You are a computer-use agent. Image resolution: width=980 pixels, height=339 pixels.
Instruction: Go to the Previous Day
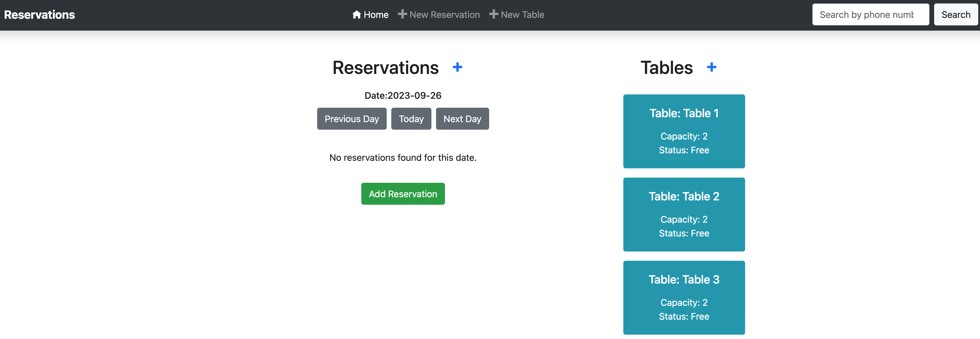tap(351, 119)
